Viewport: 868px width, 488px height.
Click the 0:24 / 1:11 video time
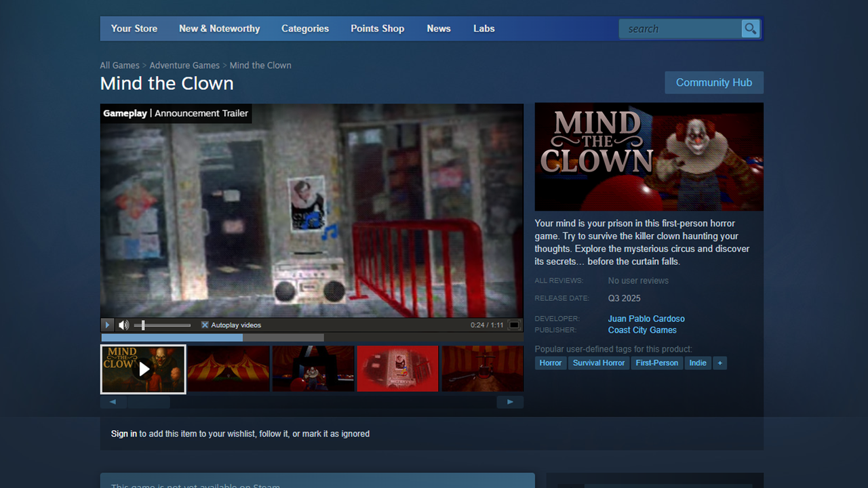point(487,325)
